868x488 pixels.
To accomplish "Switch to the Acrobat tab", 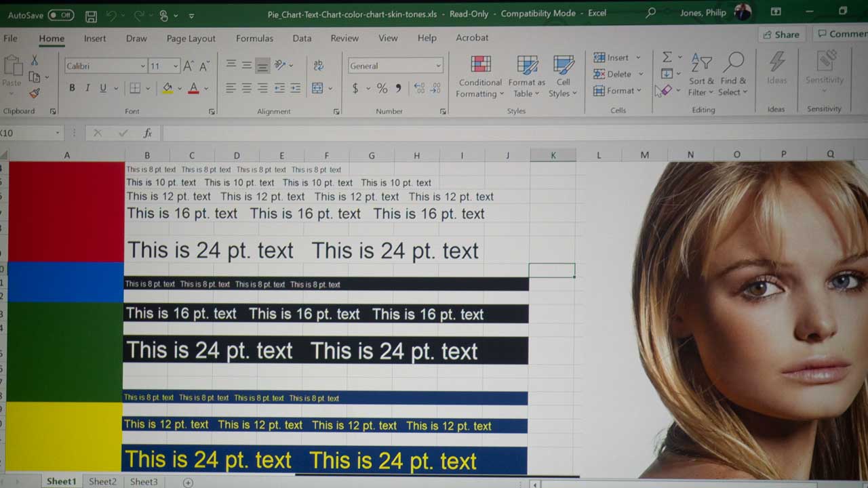I will click(x=472, y=38).
